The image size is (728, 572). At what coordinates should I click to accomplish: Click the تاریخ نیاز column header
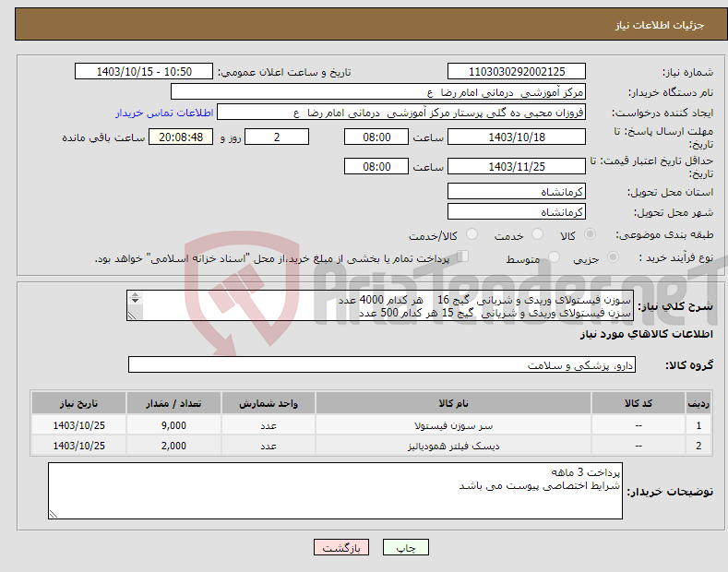pyautogui.click(x=79, y=403)
